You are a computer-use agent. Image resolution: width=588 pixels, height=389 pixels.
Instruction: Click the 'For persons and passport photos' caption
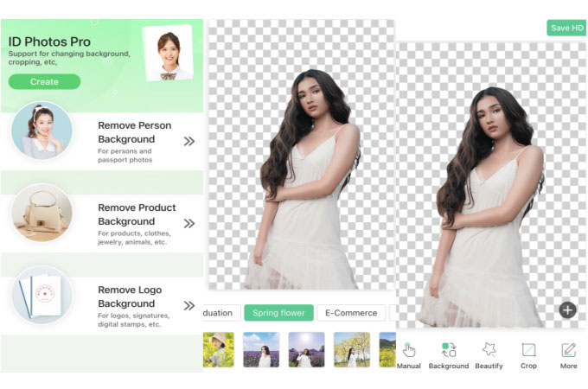[x=125, y=156]
